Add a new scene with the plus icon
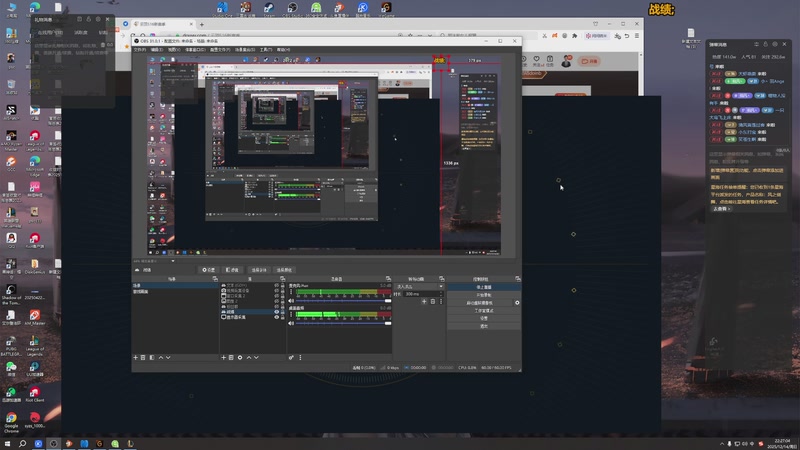Image resolution: width=800 pixels, height=450 pixels. coord(135,358)
